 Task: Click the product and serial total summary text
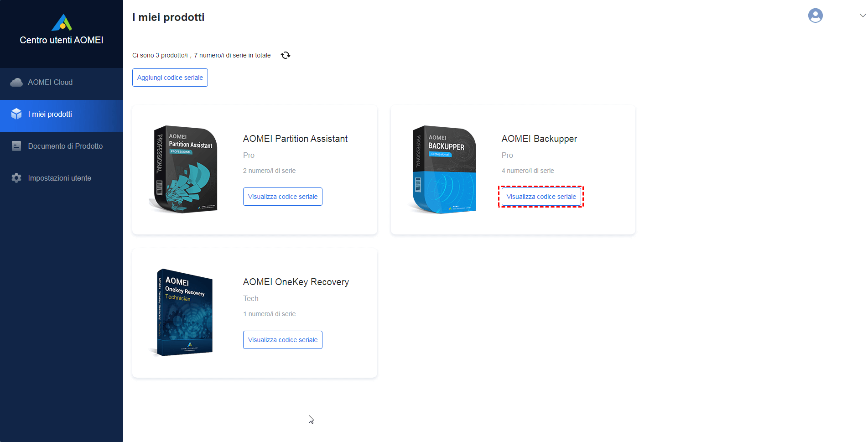pos(201,55)
